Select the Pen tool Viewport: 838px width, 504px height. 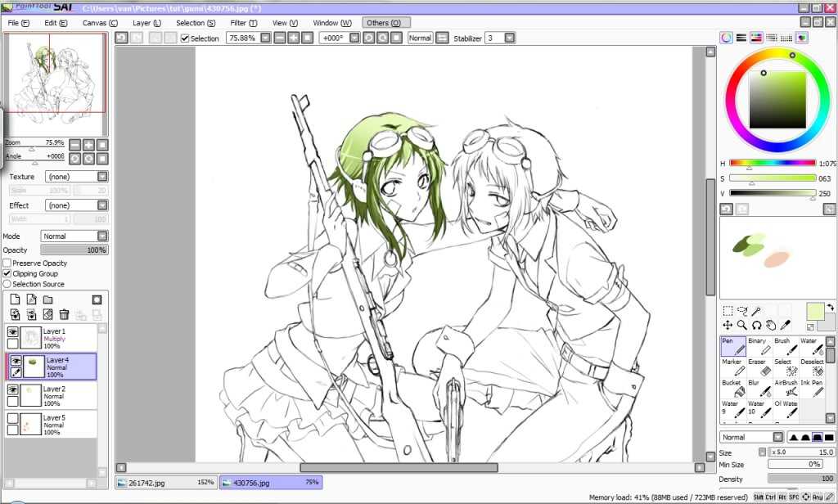(733, 346)
